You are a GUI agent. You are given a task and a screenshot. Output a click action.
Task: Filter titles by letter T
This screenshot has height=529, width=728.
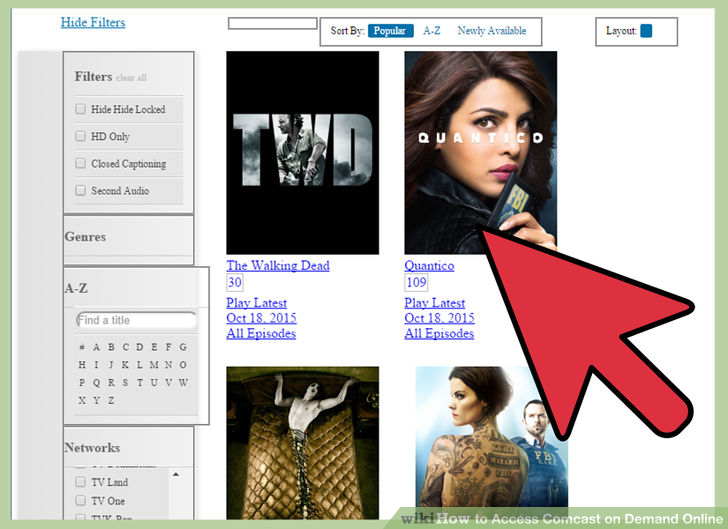coord(140,383)
